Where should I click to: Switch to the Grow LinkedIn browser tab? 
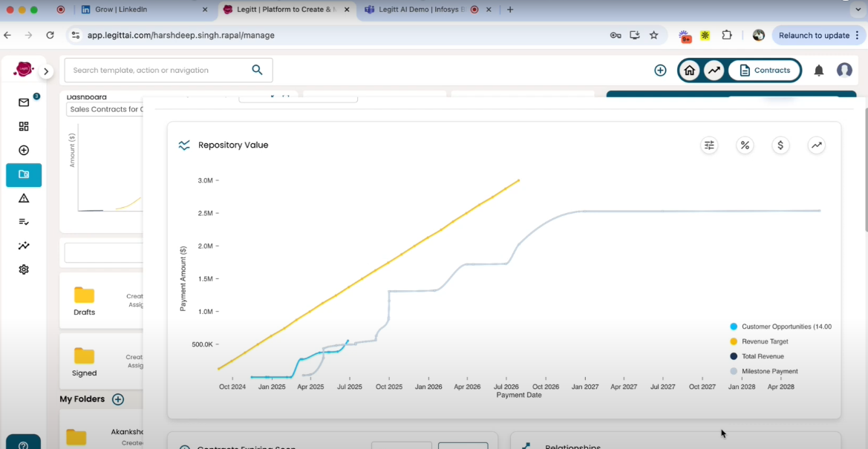(x=143, y=10)
